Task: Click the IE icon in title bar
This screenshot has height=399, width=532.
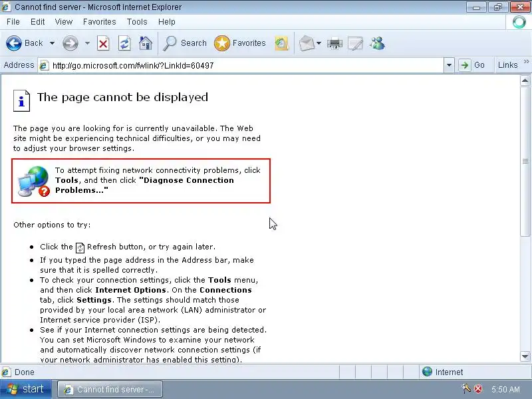Action: point(6,7)
